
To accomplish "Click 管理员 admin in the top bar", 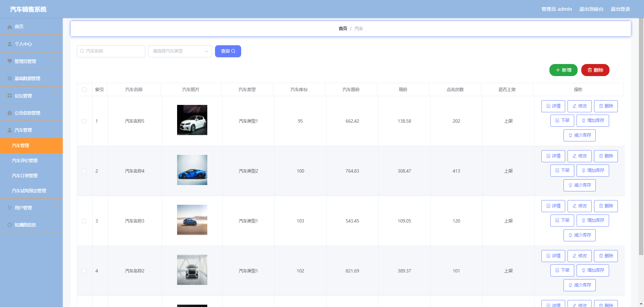I will pyautogui.click(x=557, y=9).
